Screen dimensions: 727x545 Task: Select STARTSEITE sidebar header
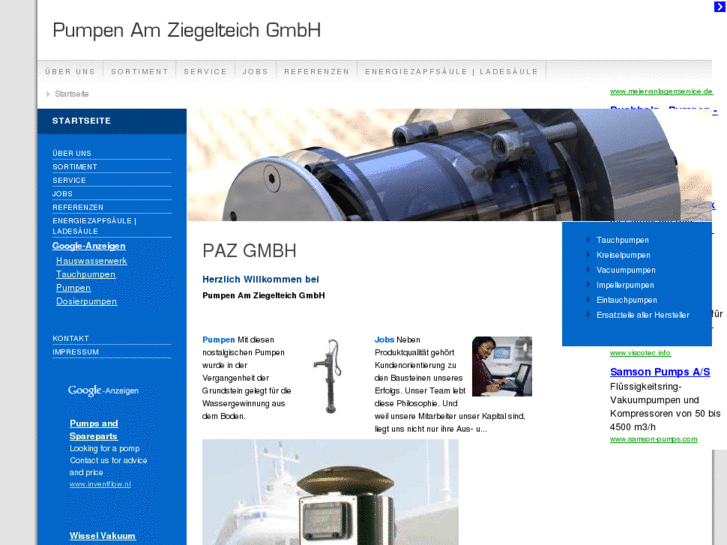click(82, 121)
